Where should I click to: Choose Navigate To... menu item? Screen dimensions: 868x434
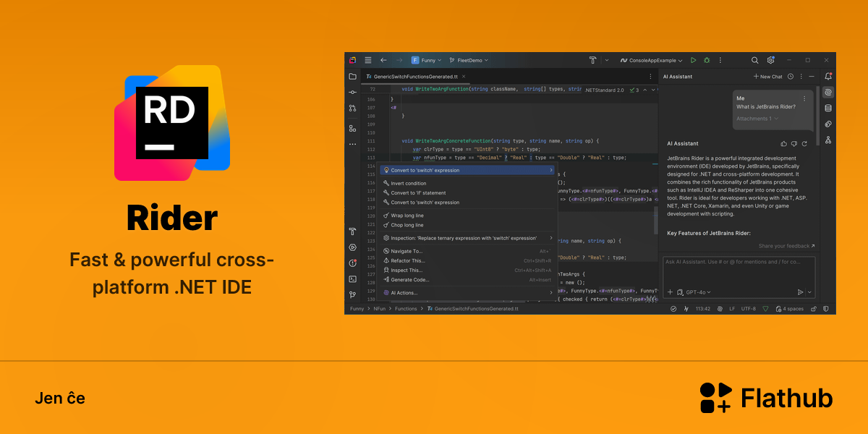pyautogui.click(x=467, y=251)
